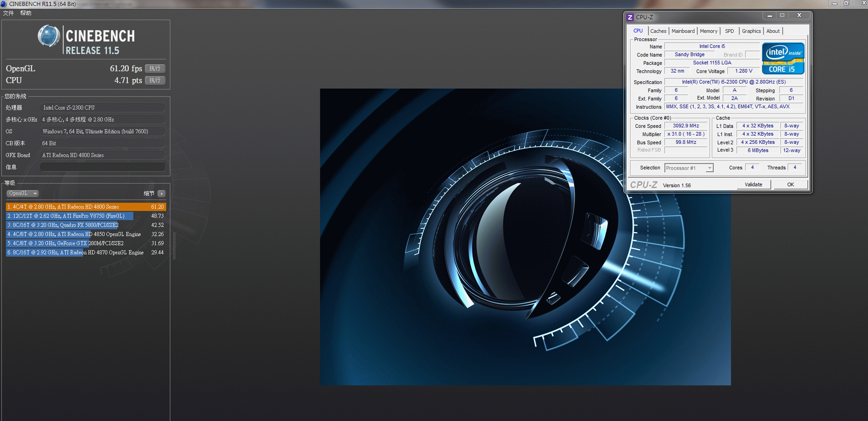This screenshot has width=868, height=421.
Task: Run the CPU benchmark with 执行 button
Action: 155,80
